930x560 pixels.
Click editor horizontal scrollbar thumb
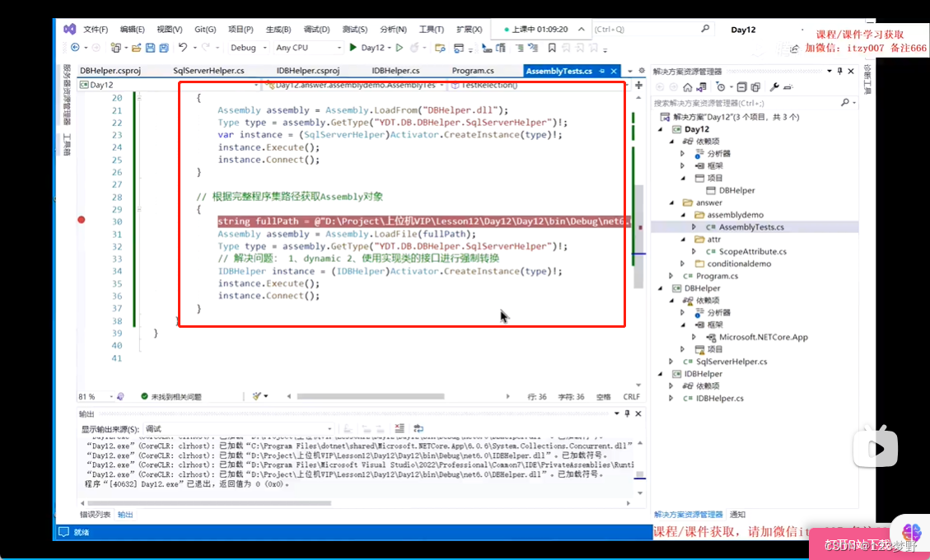[x=371, y=396]
